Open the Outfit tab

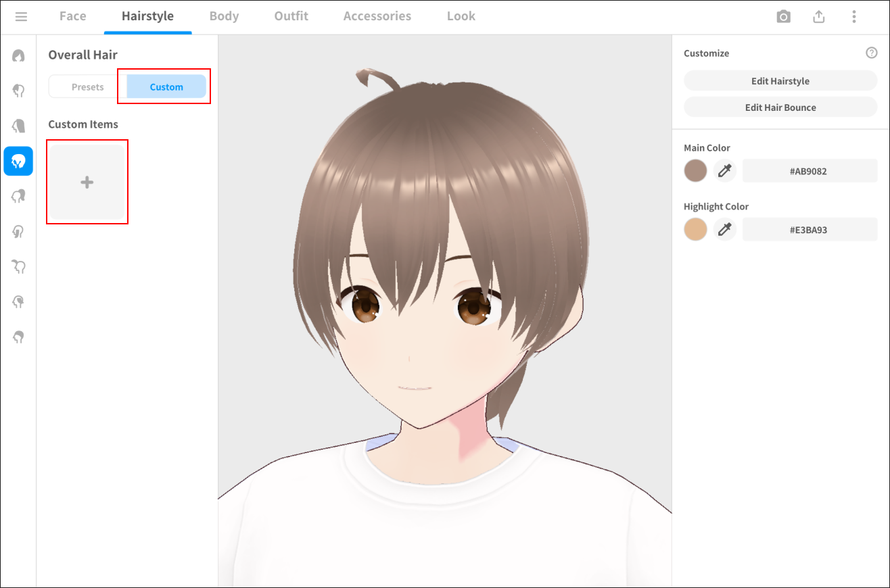tap(291, 16)
